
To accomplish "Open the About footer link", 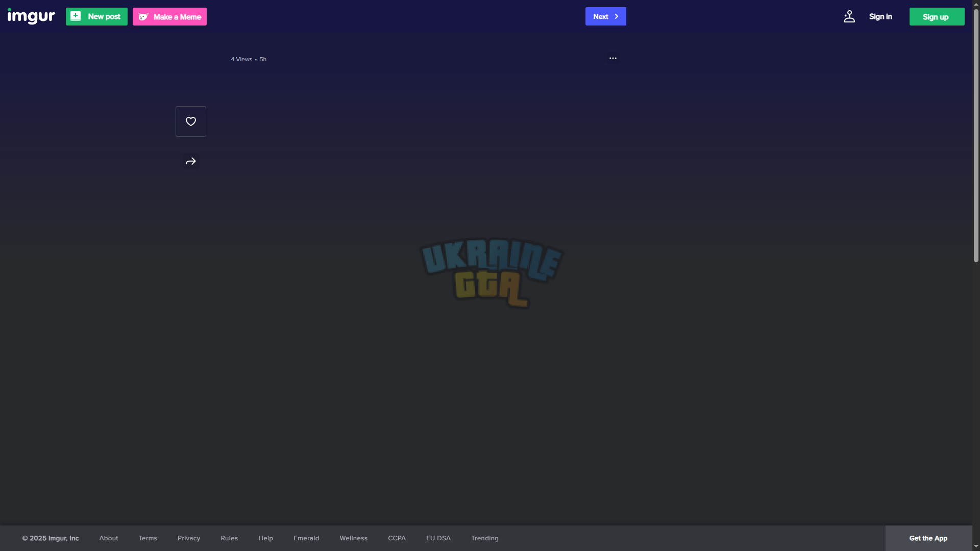I will pos(109,538).
